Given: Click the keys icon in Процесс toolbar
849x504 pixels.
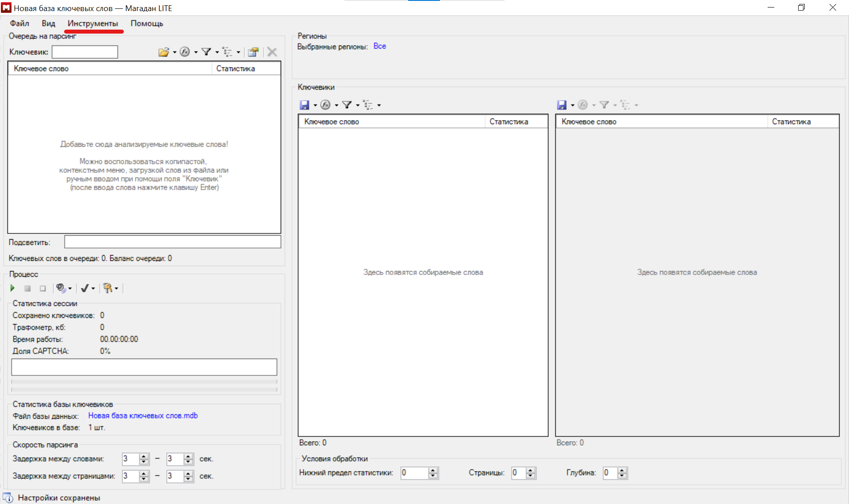Looking at the screenshot, I should click(107, 288).
